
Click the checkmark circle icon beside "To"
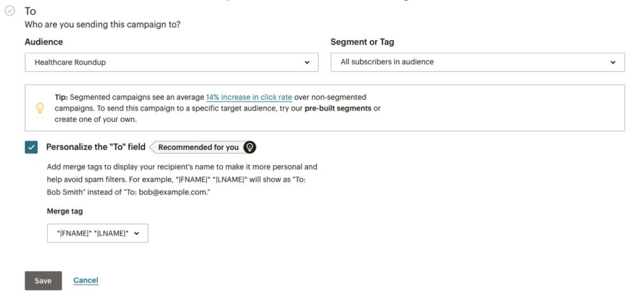(x=9, y=11)
